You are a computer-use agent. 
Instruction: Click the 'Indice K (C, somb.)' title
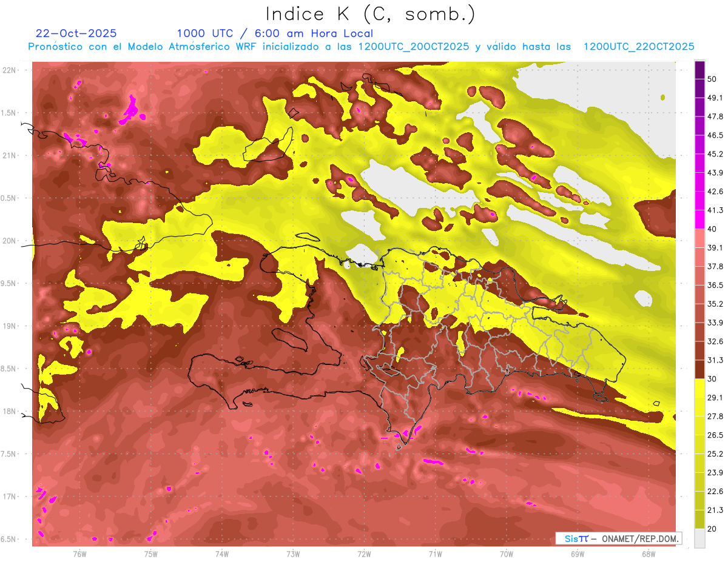370,14
